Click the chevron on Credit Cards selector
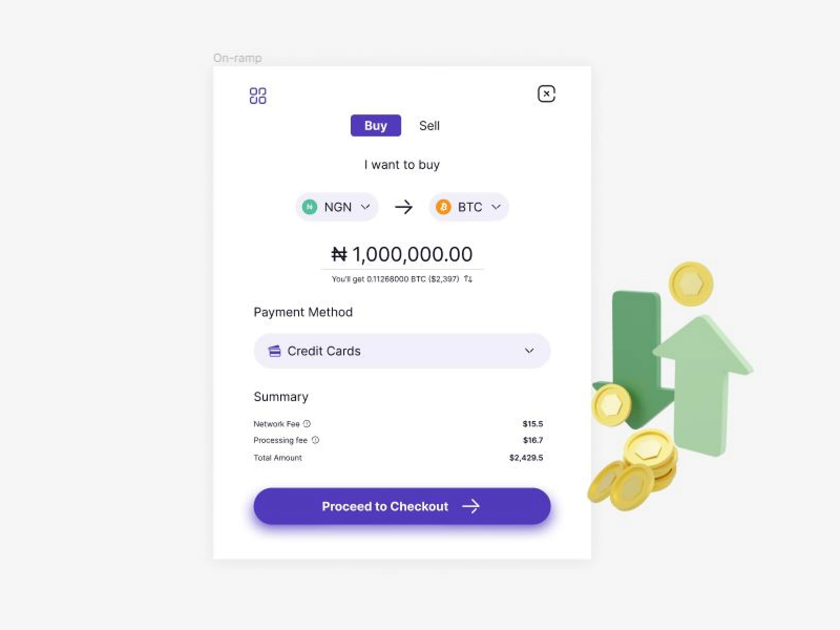 coord(529,350)
